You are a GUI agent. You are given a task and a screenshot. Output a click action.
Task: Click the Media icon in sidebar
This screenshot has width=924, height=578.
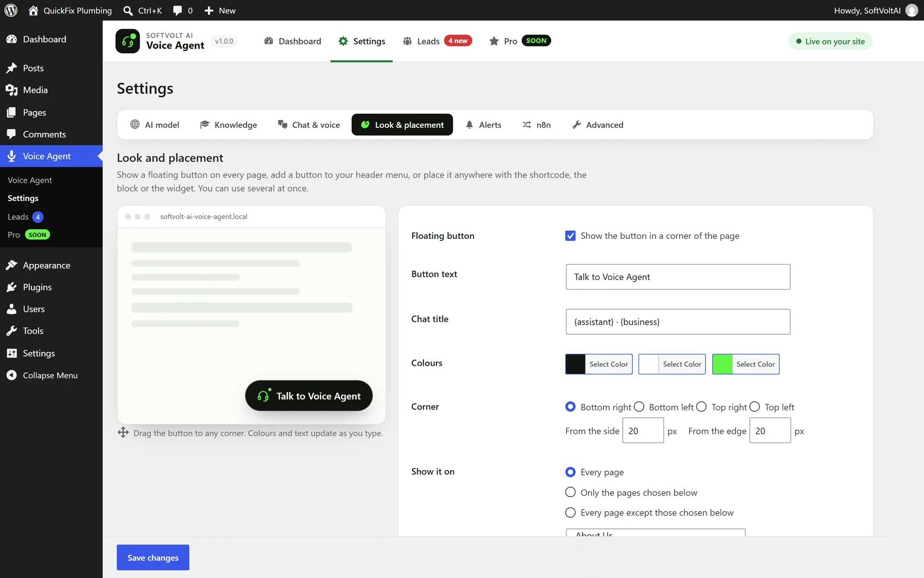(x=12, y=90)
